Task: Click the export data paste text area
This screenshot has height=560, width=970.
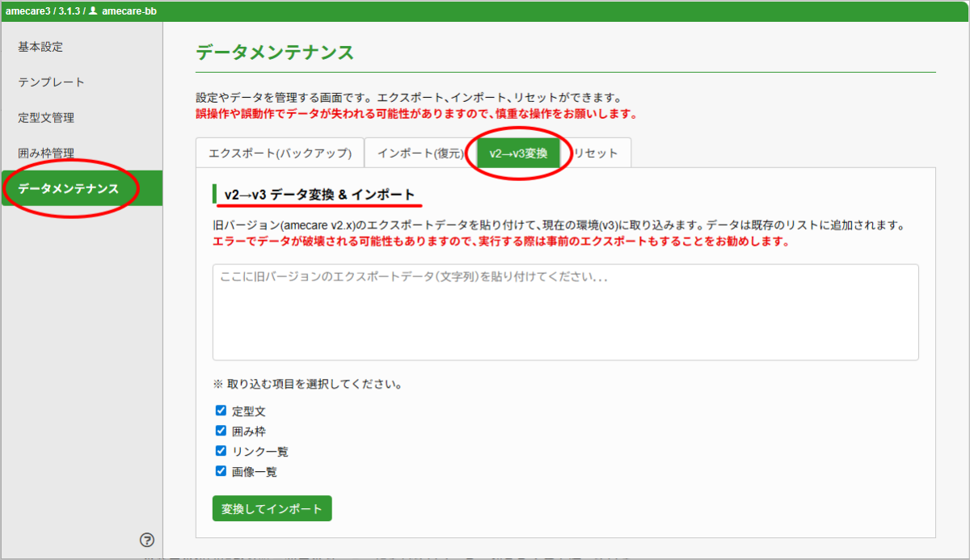Action: pyautogui.click(x=565, y=312)
